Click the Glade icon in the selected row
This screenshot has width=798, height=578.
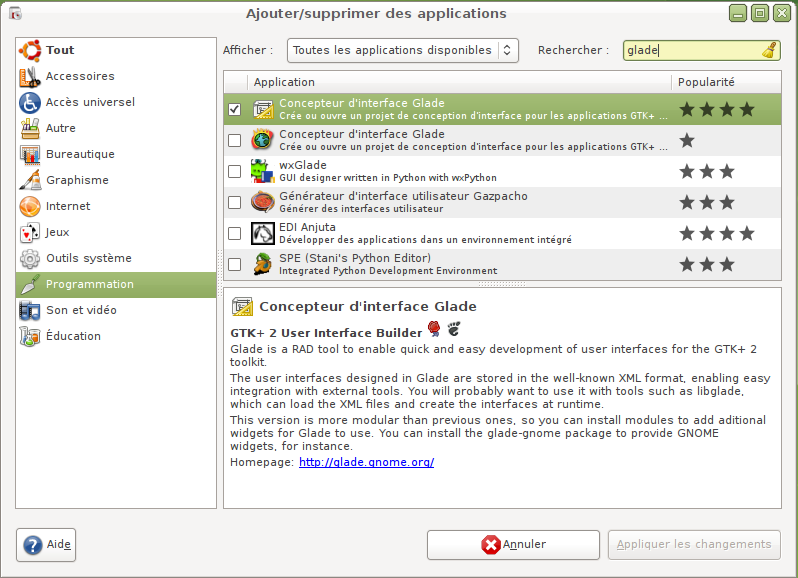(263, 109)
